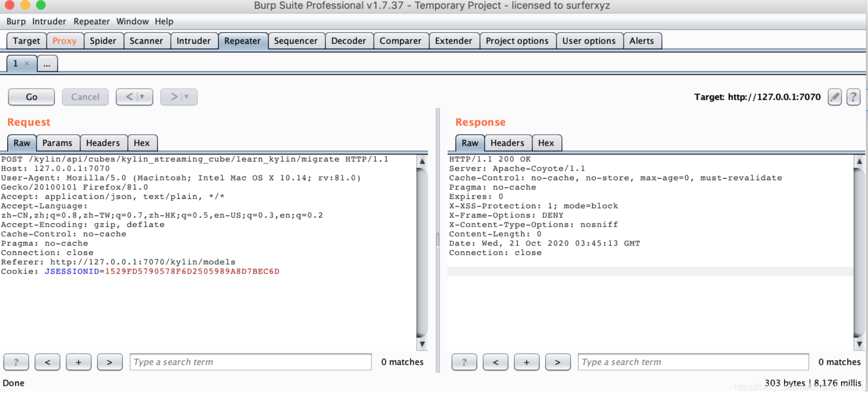The image size is (868, 397).
Task: Click the Target: http://127.0.0.1:7070 label
Action: (x=757, y=97)
